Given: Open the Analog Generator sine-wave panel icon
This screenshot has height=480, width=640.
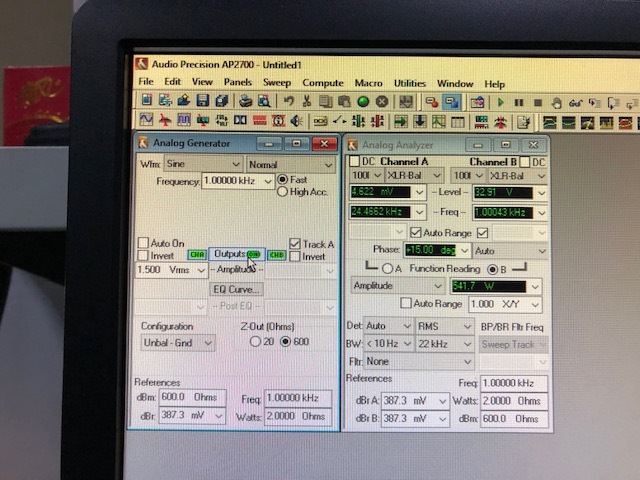Looking at the screenshot, I should pos(146,120).
